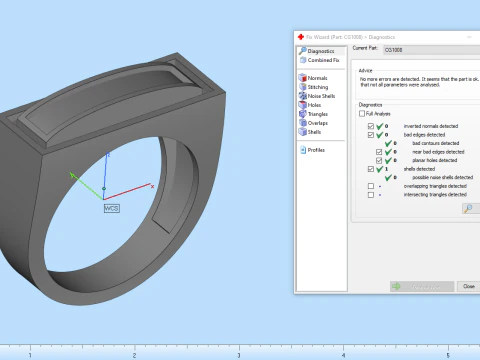Click the Advice message text

coord(419,82)
